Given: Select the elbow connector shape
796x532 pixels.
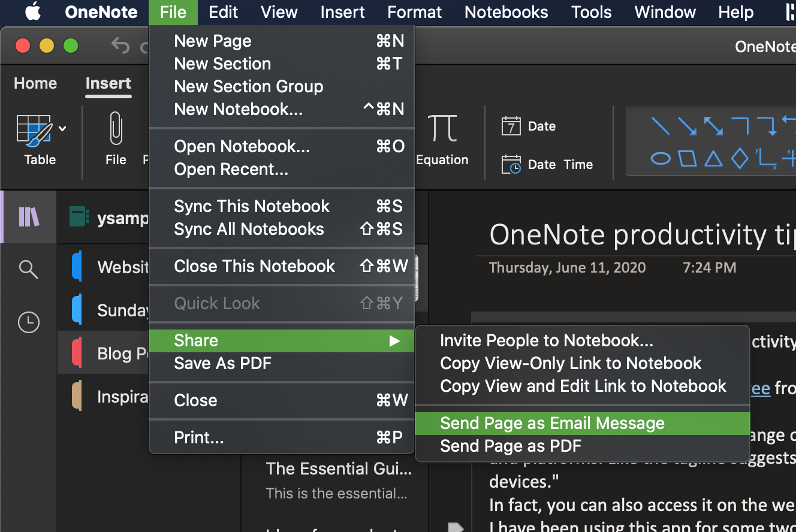Looking at the screenshot, I should (x=740, y=126).
